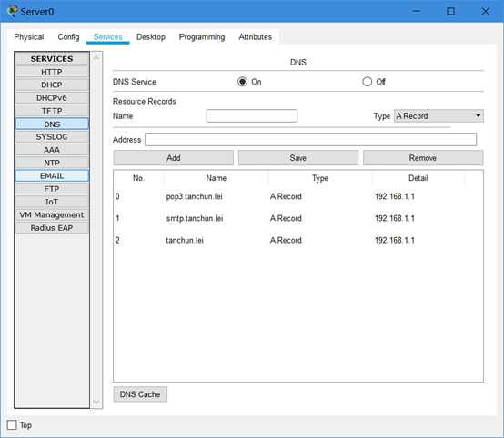Minimize the Server0 window

417,11
